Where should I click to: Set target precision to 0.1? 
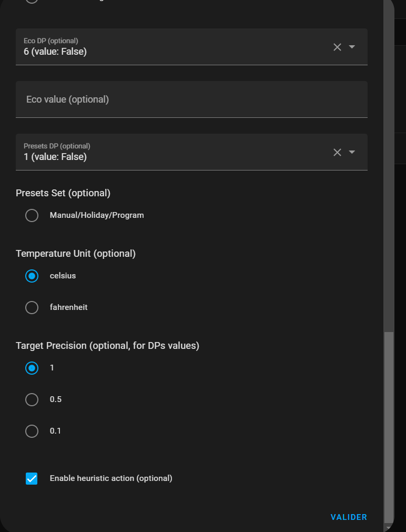click(x=32, y=431)
